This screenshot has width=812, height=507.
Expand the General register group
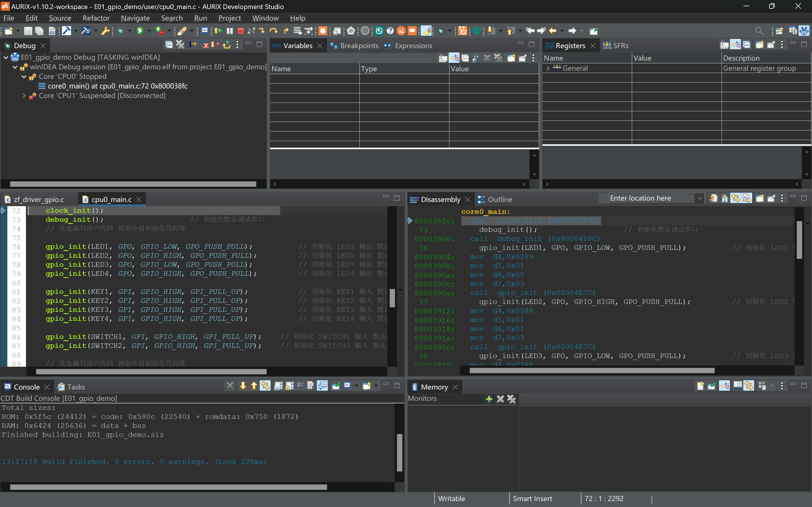click(548, 68)
